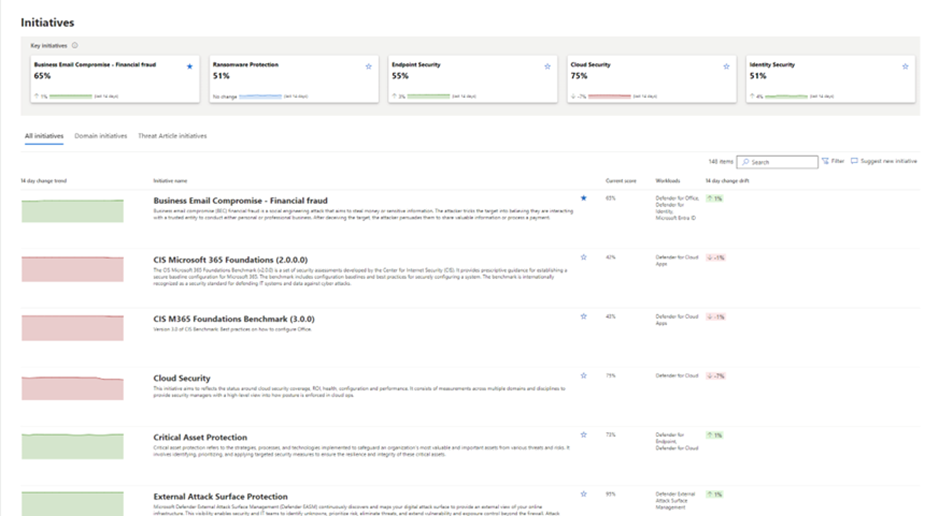Sort by Workloads column header
Image resolution: width=939 pixels, height=516 pixels.
[x=668, y=181]
